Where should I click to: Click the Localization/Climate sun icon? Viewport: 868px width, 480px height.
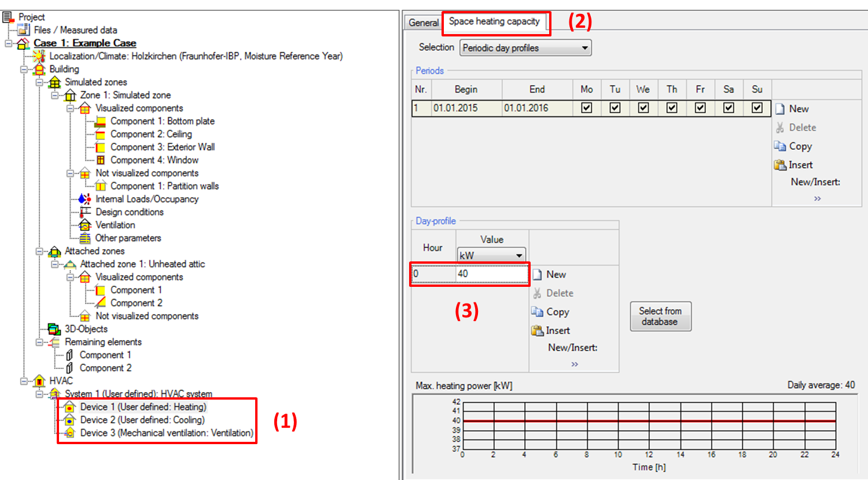[39, 56]
